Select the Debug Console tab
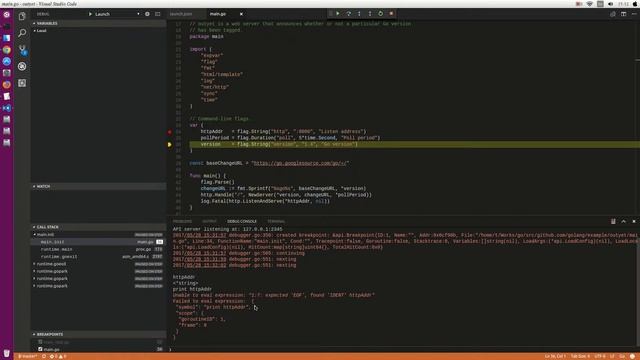 [x=242, y=221]
